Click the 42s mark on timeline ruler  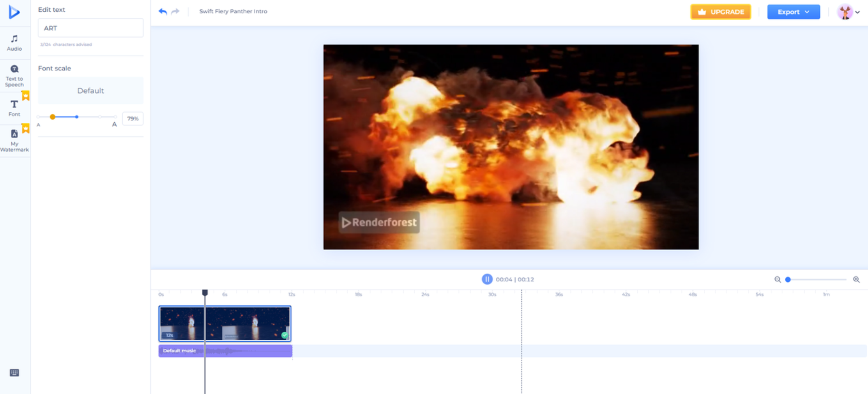pyautogui.click(x=626, y=295)
